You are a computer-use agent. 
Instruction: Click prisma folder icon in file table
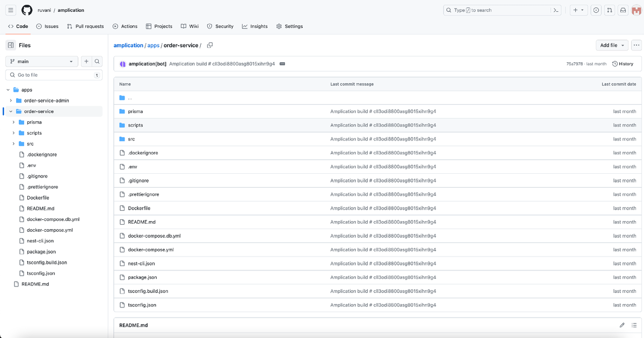[122, 111]
